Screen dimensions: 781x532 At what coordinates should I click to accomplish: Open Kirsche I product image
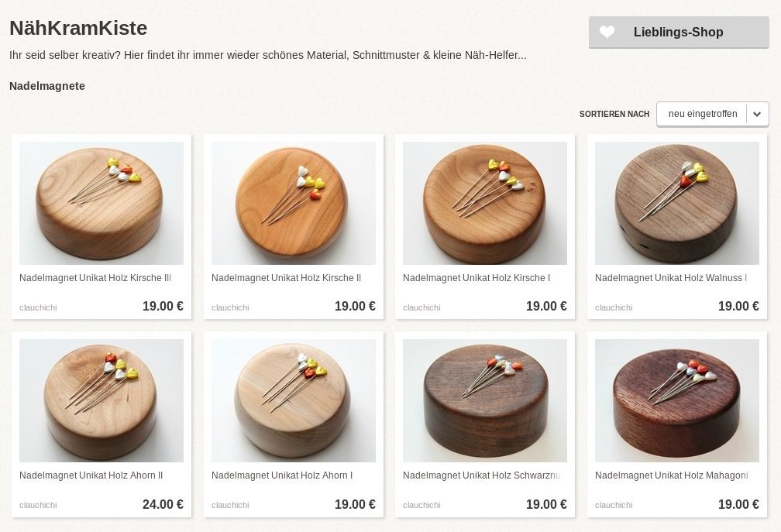pyautogui.click(x=485, y=203)
